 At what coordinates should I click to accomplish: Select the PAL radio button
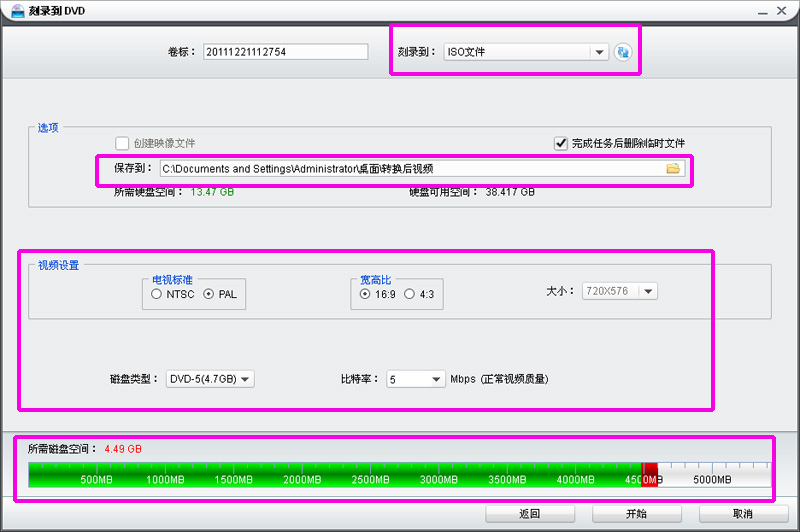[x=208, y=294]
